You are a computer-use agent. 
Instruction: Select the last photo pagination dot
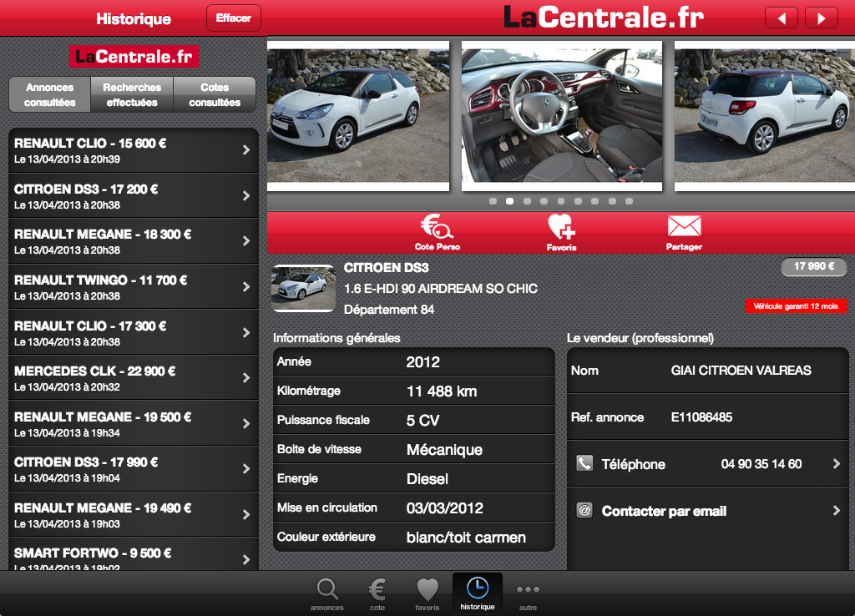(629, 201)
